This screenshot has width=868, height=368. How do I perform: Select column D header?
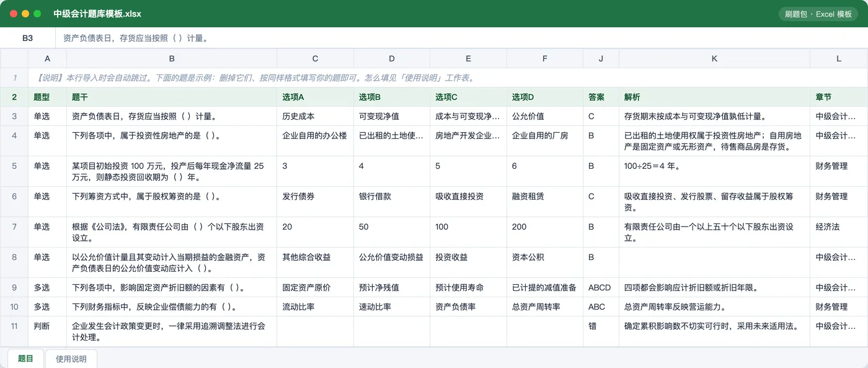[x=392, y=58]
